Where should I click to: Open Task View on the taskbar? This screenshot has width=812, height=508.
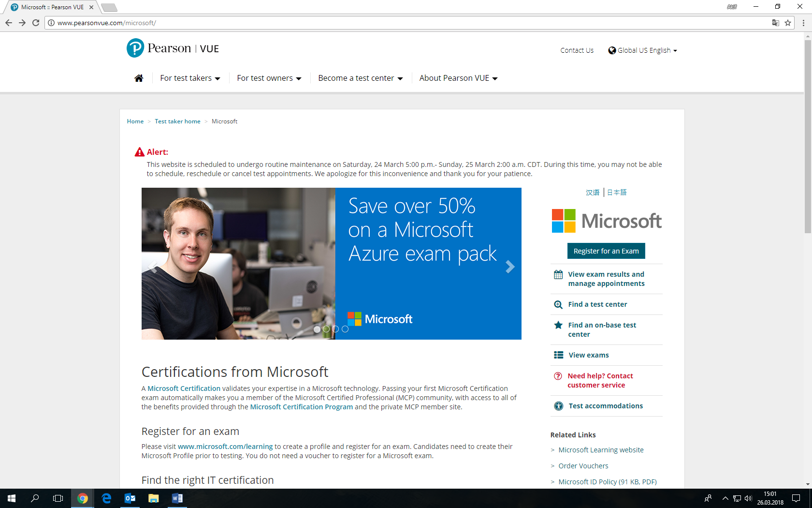coord(58,498)
